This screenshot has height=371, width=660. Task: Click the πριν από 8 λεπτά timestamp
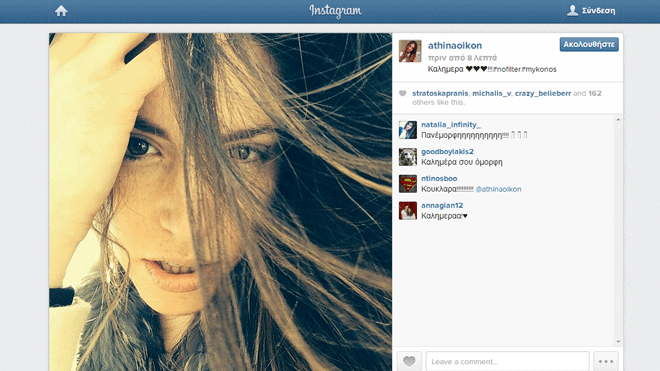(x=462, y=58)
